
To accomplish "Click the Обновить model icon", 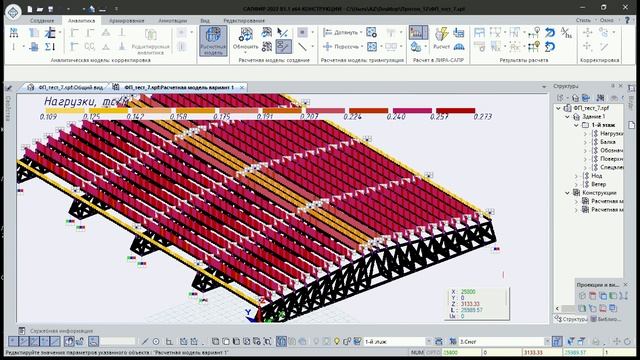I will click(245, 35).
